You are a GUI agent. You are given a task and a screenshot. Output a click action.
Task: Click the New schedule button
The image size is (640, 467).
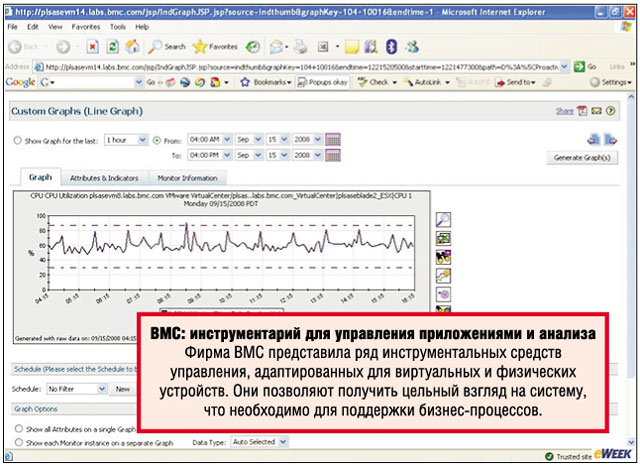pyautogui.click(x=122, y=389)
